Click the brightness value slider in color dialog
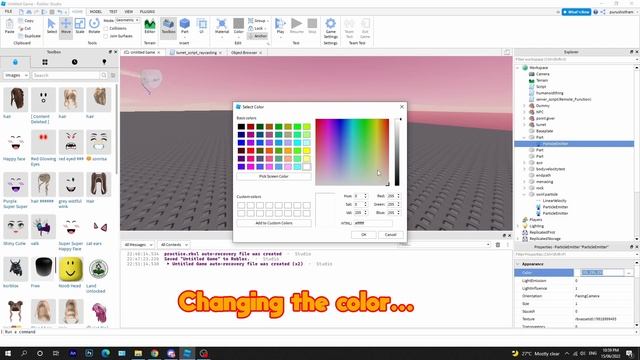Image resolution: width=640 pixels, height=360 pixels. coord(397,152)
